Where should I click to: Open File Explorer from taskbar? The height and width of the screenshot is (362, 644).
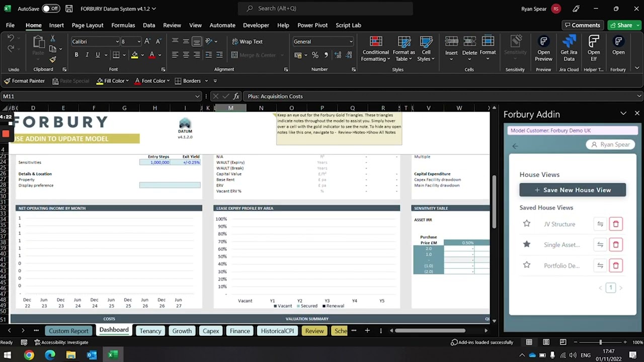point(71,355)
